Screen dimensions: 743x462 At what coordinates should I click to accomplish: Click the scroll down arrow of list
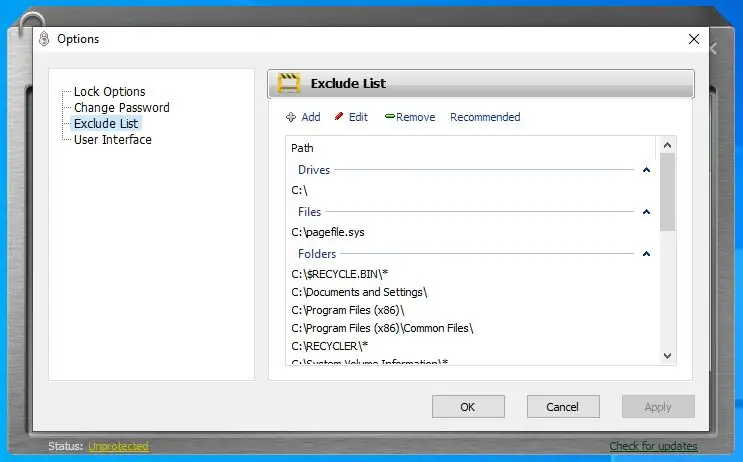[668, 355]
